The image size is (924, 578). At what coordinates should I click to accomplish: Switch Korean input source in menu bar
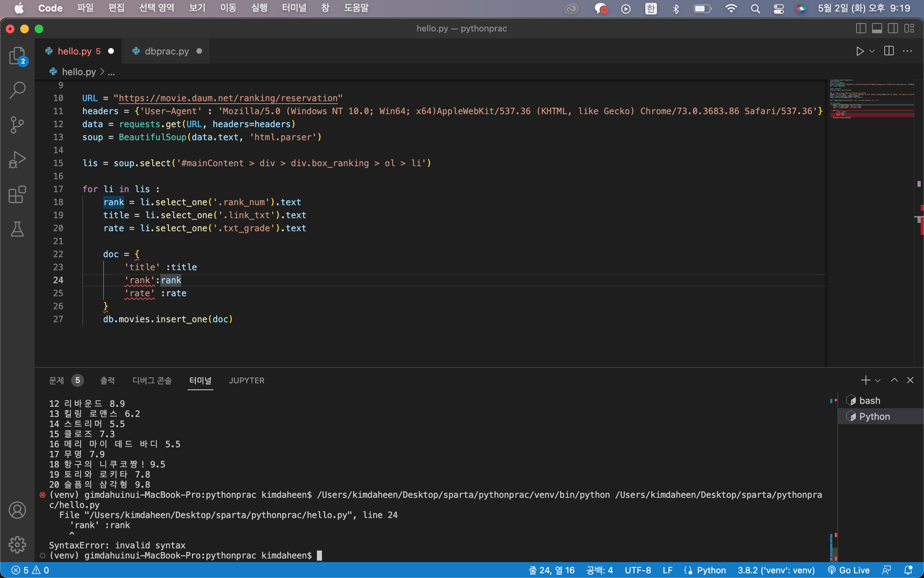pos(651,8)
